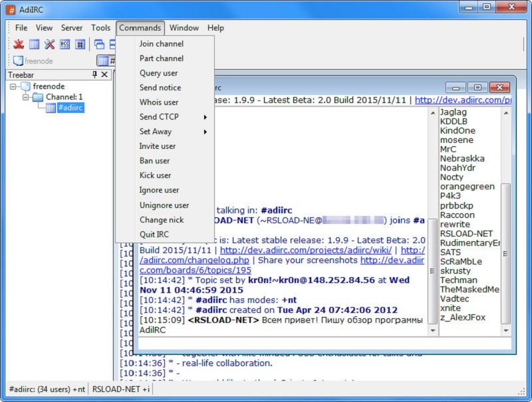
Task: Choose Whois user menu entry
Action: (165, 102)
